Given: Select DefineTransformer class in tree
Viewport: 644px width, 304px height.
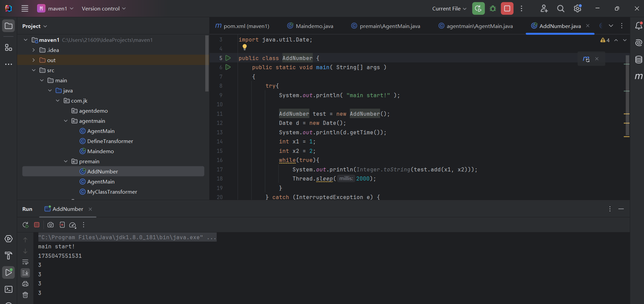Looking at the screenshot, I should click(x=110, y=141).
